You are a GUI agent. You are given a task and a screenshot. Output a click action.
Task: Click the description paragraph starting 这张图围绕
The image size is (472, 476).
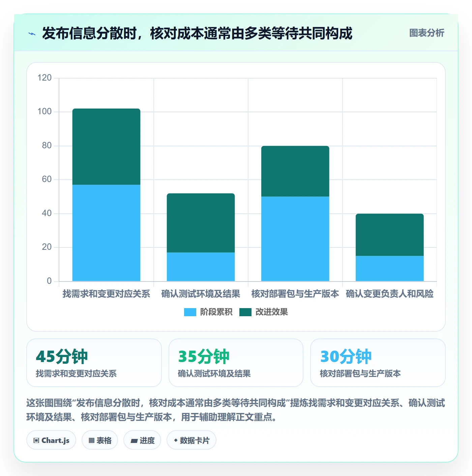[x=236, y=410]
